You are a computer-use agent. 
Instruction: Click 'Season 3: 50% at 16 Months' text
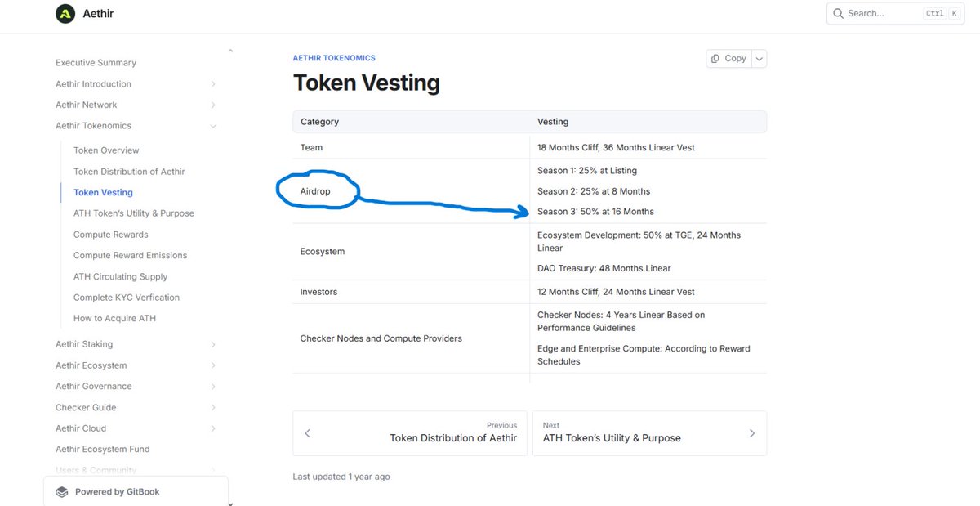[x=595, y=212]
